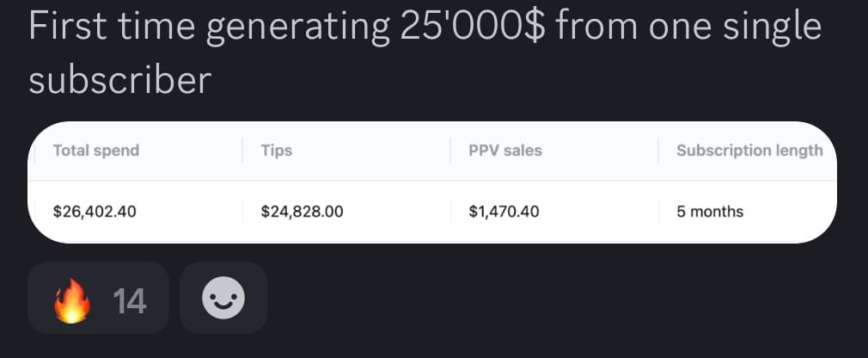Click the $26,402.40 total spend value

pos(95,211)
